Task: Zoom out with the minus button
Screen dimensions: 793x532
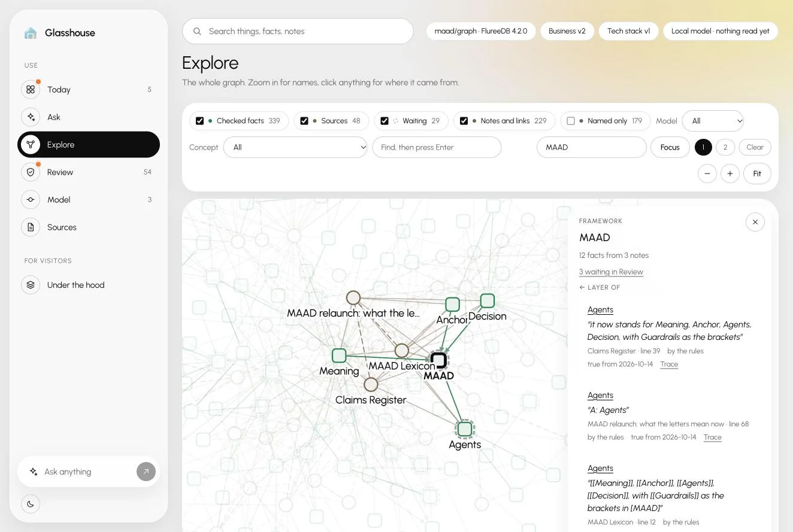Action: pos(707,174)
